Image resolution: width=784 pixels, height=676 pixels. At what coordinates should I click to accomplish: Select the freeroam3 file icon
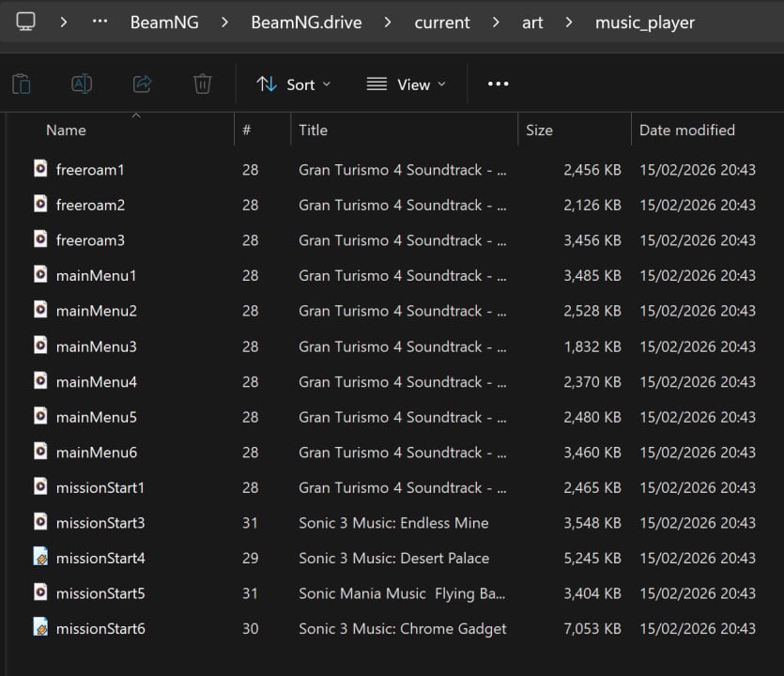coord(40,239)
